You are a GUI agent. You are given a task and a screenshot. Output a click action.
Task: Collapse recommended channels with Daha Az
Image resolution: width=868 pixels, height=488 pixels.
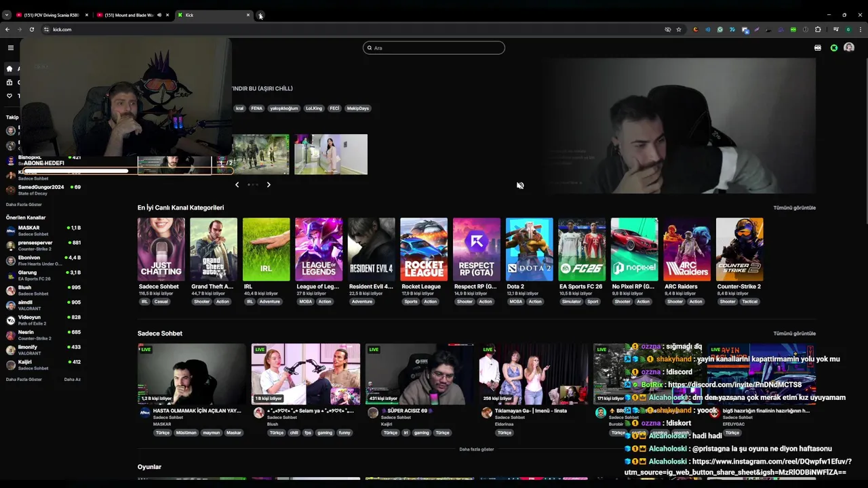(72, 380)
